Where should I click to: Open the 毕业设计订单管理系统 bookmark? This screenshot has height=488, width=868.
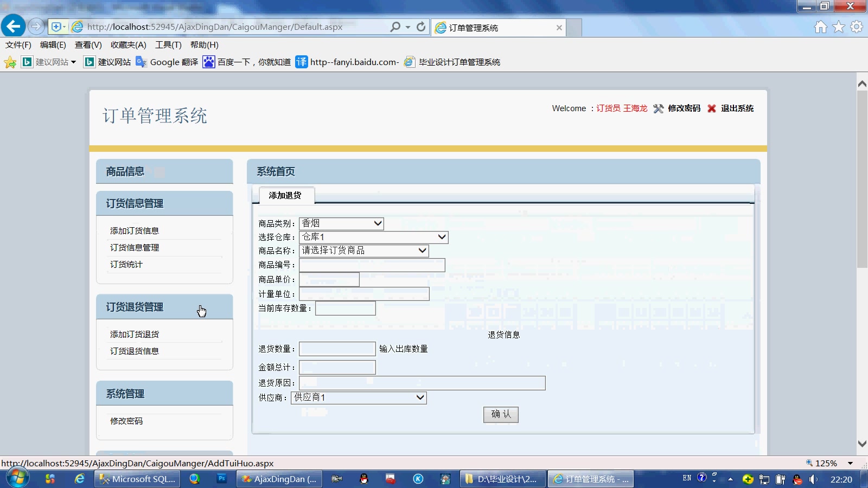point(452,62)
